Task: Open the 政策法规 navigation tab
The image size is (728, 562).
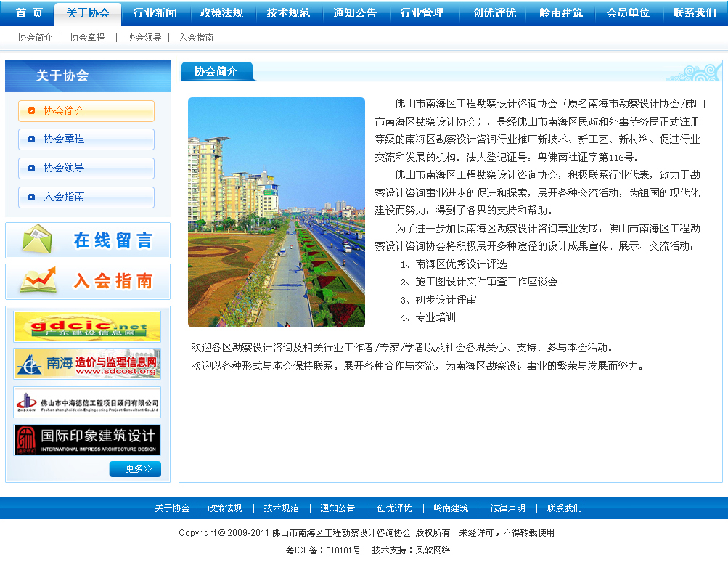Action: [x=221, y=13]
